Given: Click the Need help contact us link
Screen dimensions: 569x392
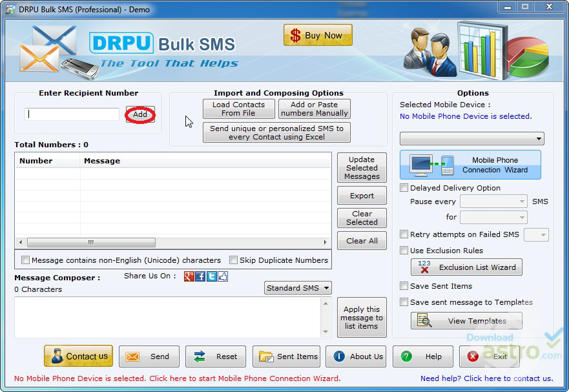Looking at the screenshot, I should pyautogui.click(x=486, y=378).
